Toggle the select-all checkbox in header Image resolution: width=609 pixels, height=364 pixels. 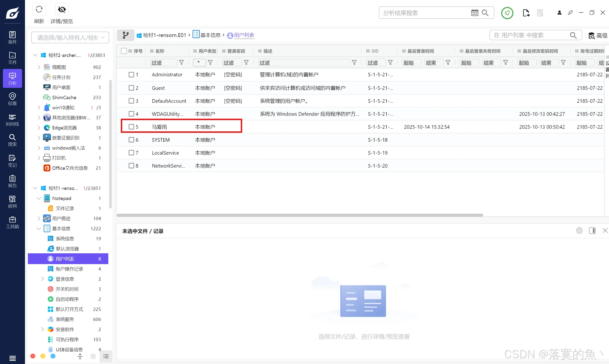point(124,51)
